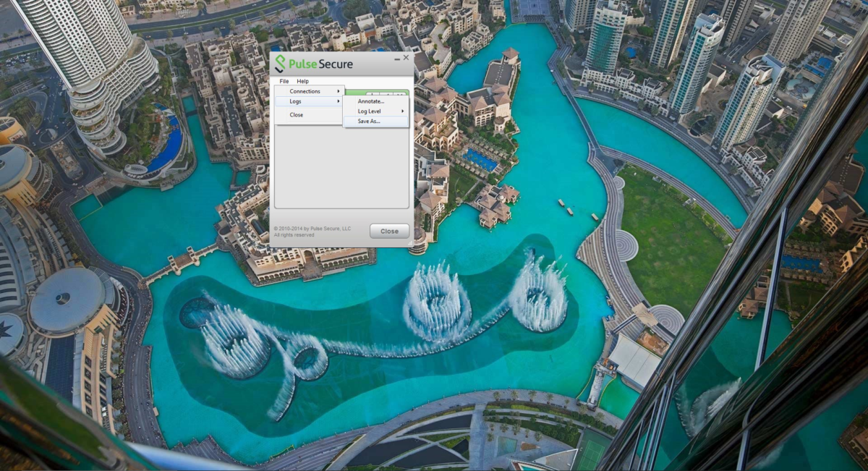Click the window resize grip corner

(x=412, y=245)
